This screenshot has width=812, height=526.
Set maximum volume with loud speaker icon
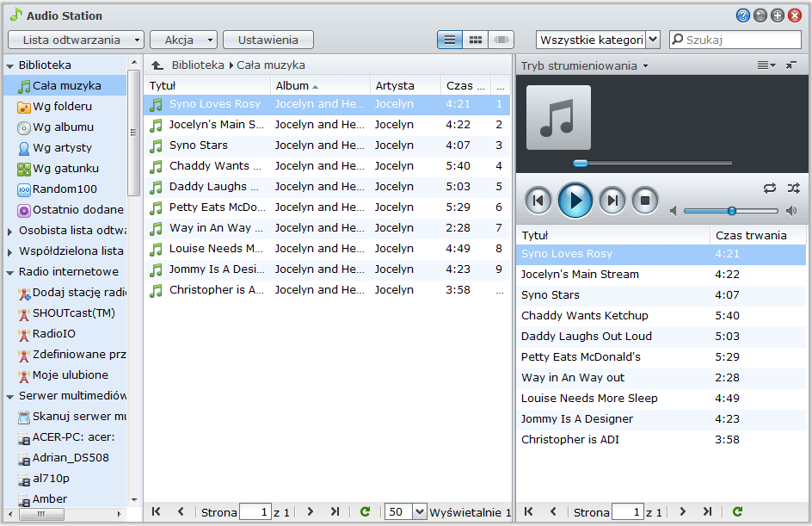791,211
